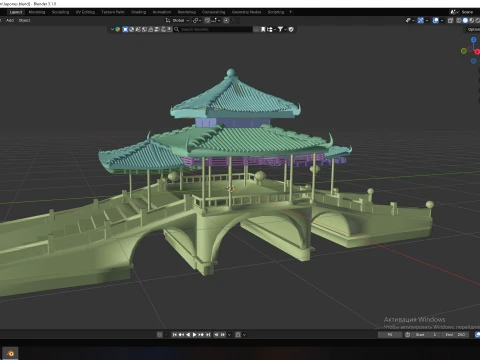Toggle X-ray mode in viewport header

tap(450, 20)
